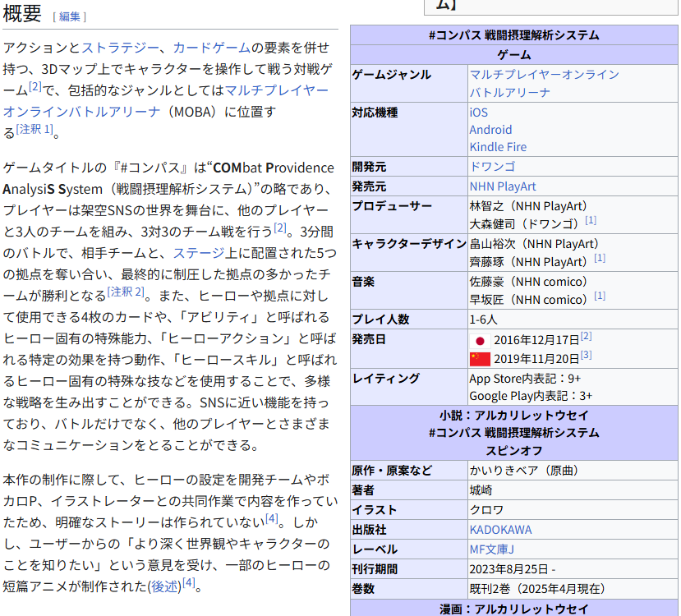Open reference [2] after チーム戦を行う
The height and width of the screenshot is (616, 681).
click(280, 228)
